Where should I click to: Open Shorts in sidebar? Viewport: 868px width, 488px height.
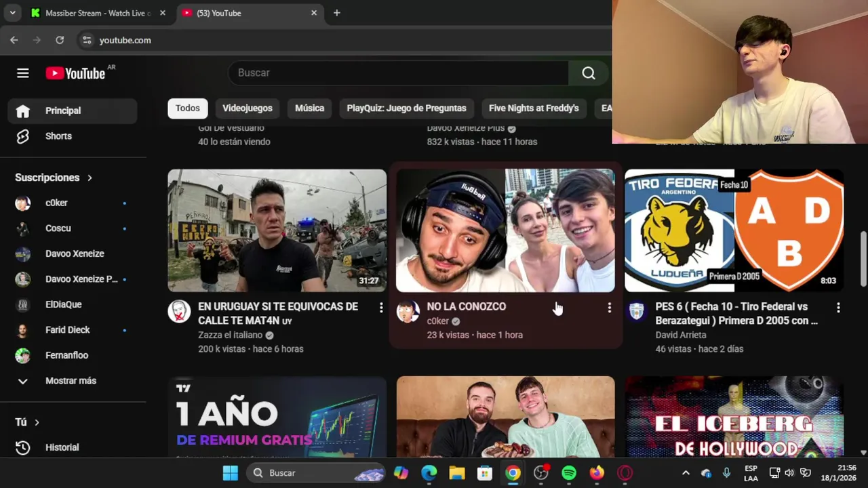tap(73, 136)
